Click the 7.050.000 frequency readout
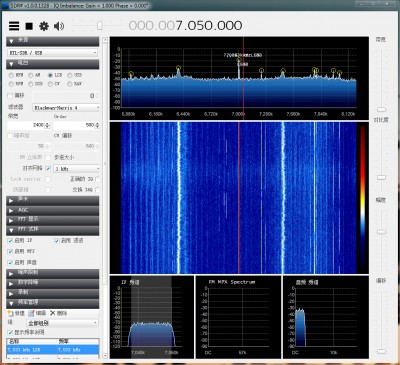Image resolution: width=400 pixels, height=365 pixels. pos(185,26)
